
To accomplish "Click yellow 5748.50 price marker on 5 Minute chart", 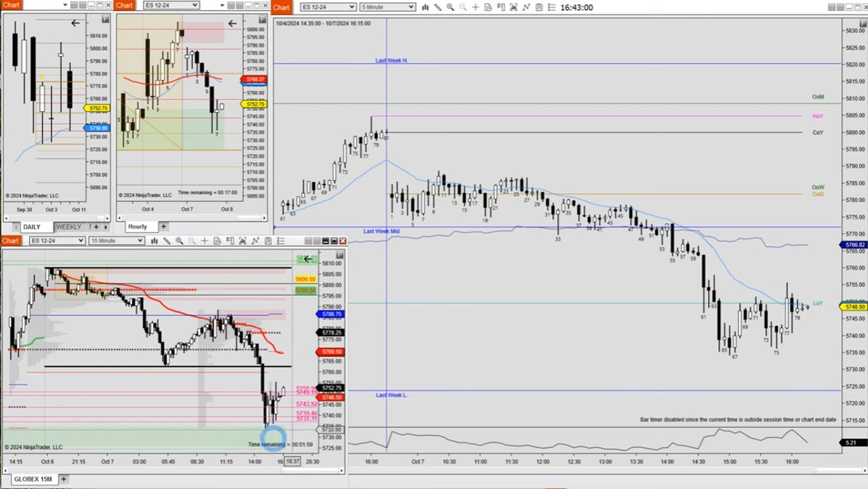I will click(x=854, y=307).
